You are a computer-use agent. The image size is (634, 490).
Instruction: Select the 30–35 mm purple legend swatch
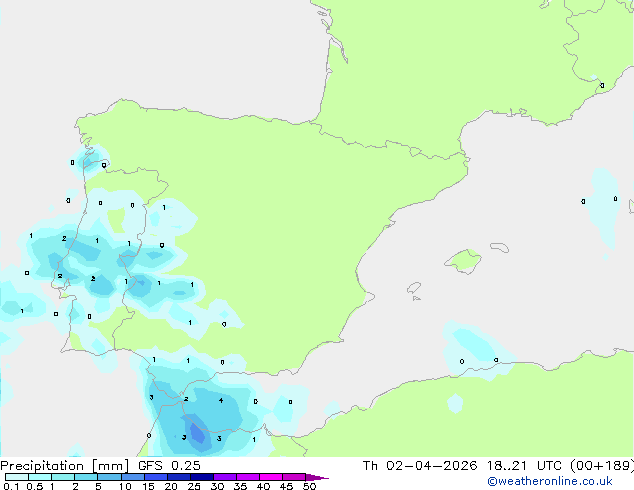[x=224, y=477]
